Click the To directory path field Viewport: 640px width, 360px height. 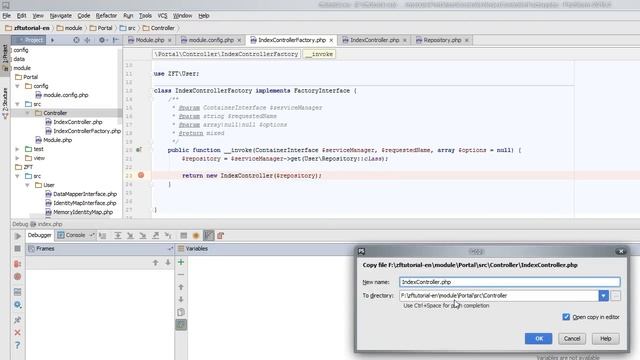(499, 296)
